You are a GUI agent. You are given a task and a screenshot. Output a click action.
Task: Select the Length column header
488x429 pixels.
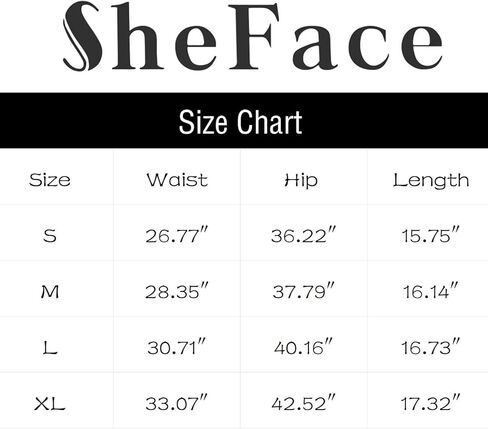coord(431,181)
